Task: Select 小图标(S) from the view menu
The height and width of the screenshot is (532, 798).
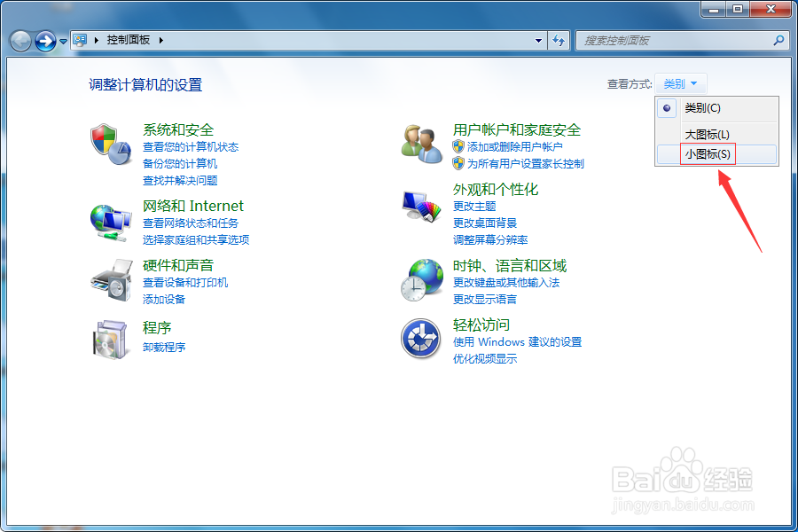Action: tap(706, 153)
